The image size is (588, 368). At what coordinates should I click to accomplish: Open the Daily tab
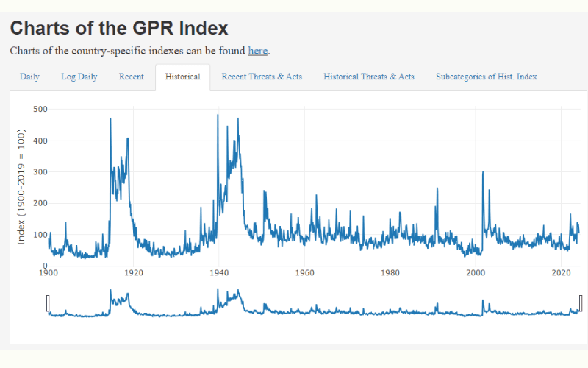point(29,77)
